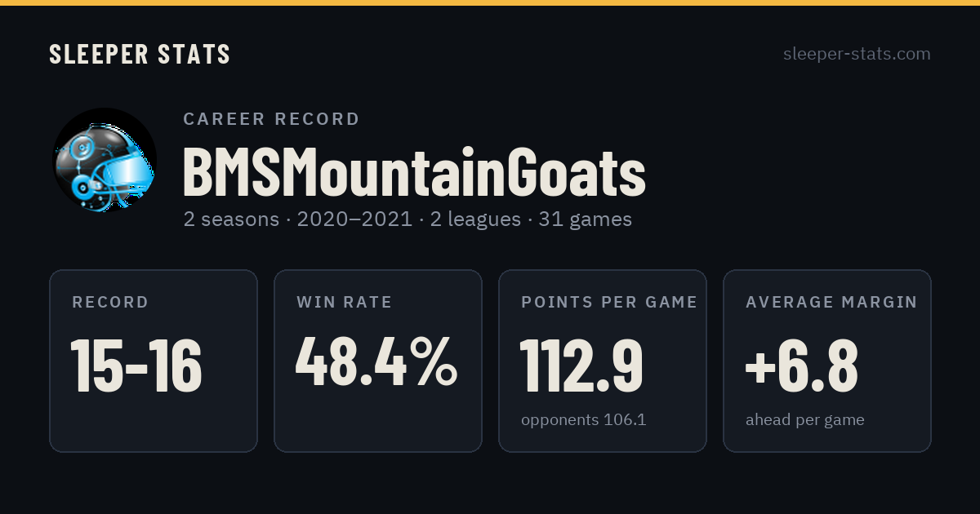Click the opponents 106.1 subtext
The width and height of the screenshot is (980, 514).
[x=584, y=420]
